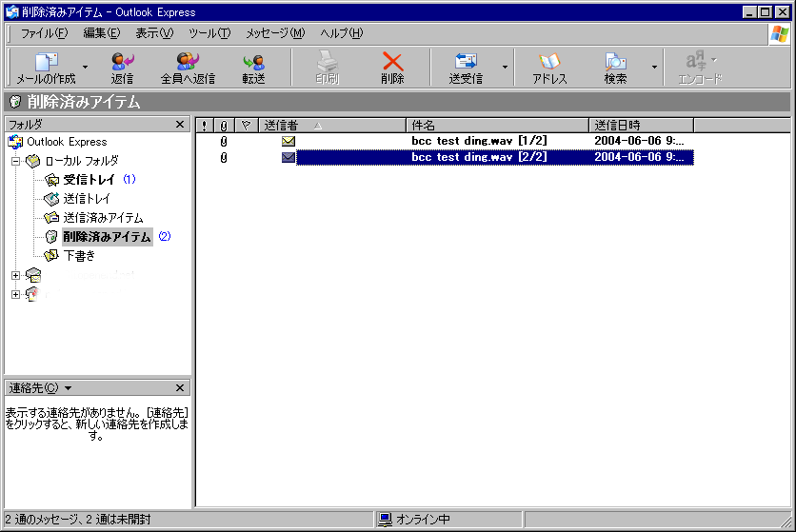Image resolution: width=796 pixels, height=532 pixels.
Task: Select the Local Folders (ローカル フォルダ) item
Action: pyautogui.click(x=81, y=161)
